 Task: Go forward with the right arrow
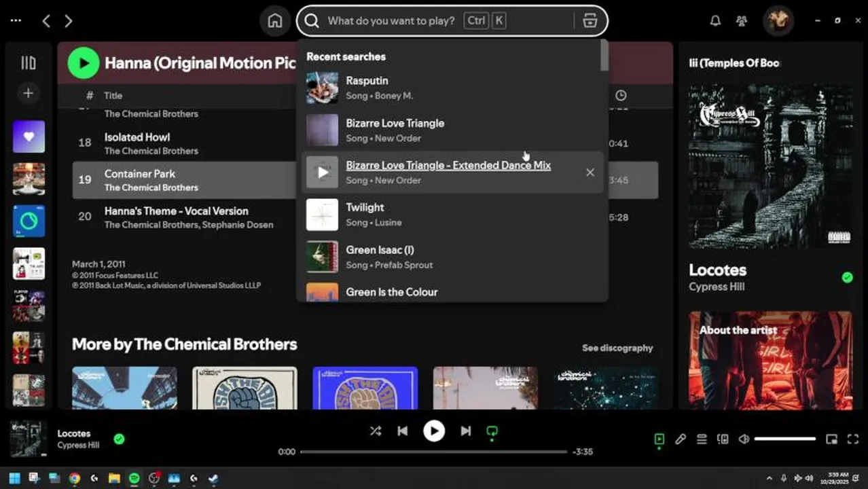68,21
